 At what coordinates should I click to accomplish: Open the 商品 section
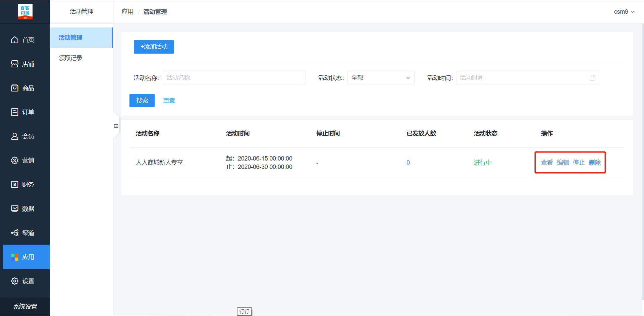[25, 88]
